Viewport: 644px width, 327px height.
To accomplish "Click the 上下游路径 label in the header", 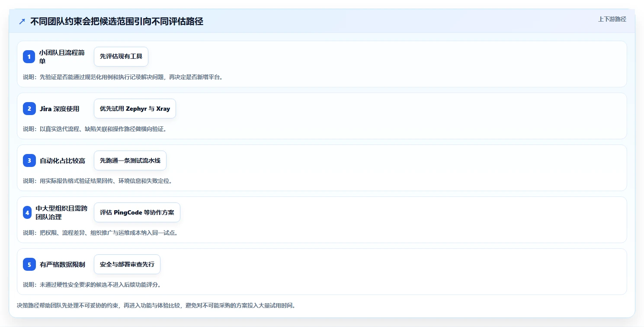I will (x=612, y=19).
